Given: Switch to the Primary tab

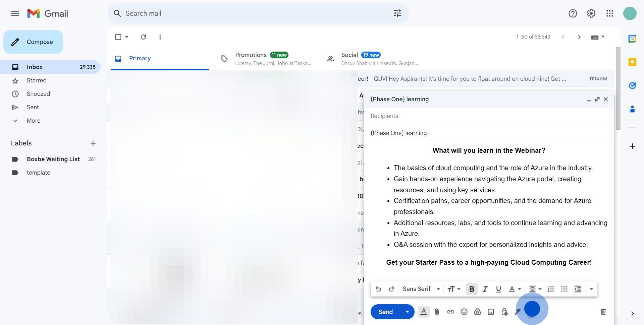Looking at the screenshot, I should point(160,58).
